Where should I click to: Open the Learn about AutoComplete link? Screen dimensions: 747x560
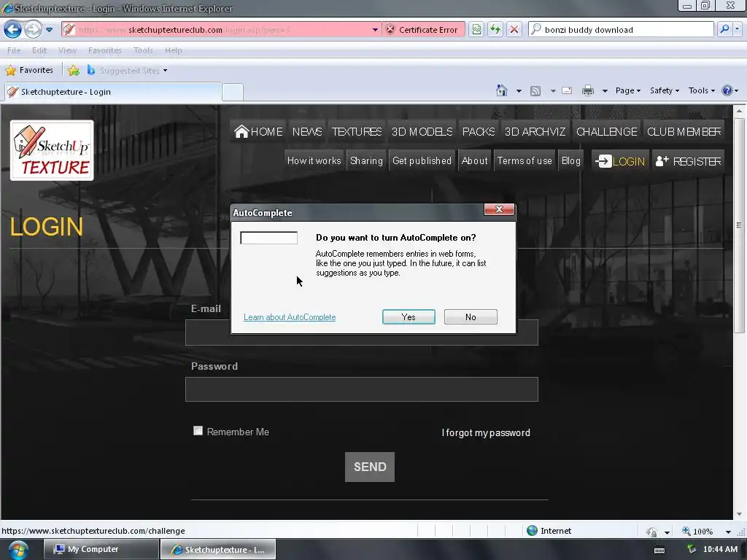click(290, 317)
